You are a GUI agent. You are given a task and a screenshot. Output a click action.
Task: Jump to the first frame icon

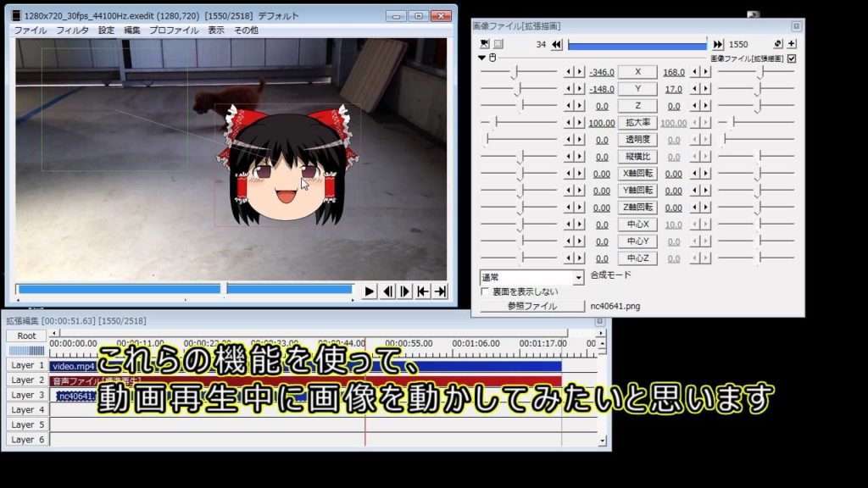point(423,291)
